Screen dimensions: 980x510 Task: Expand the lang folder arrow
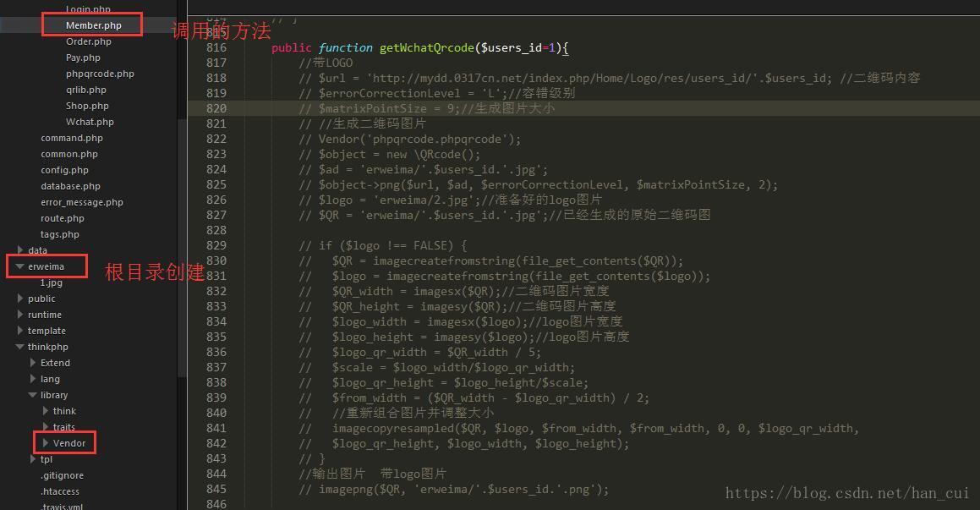pos(32,379)
